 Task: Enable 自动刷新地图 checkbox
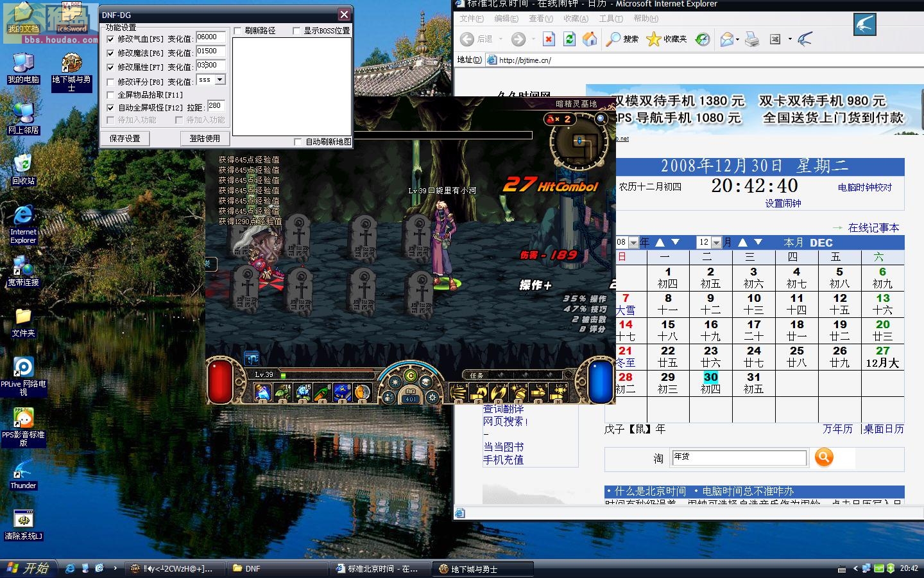pos(297,142)
